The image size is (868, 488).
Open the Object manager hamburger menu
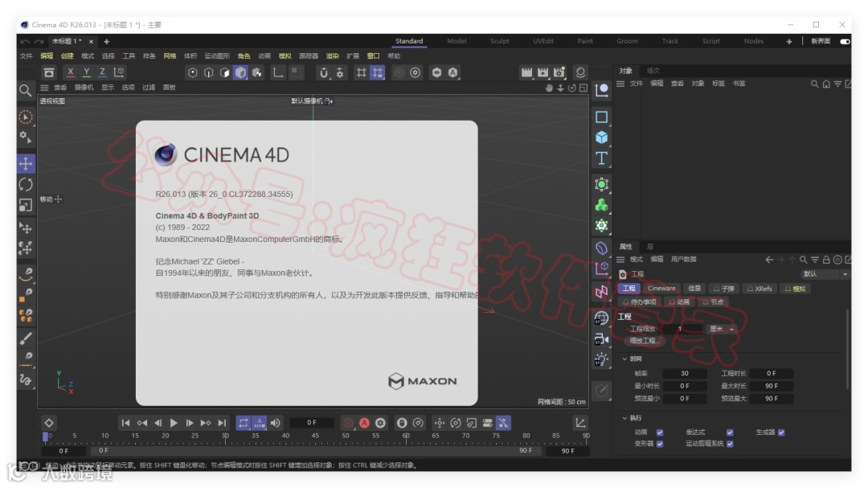tap(620, 84)
